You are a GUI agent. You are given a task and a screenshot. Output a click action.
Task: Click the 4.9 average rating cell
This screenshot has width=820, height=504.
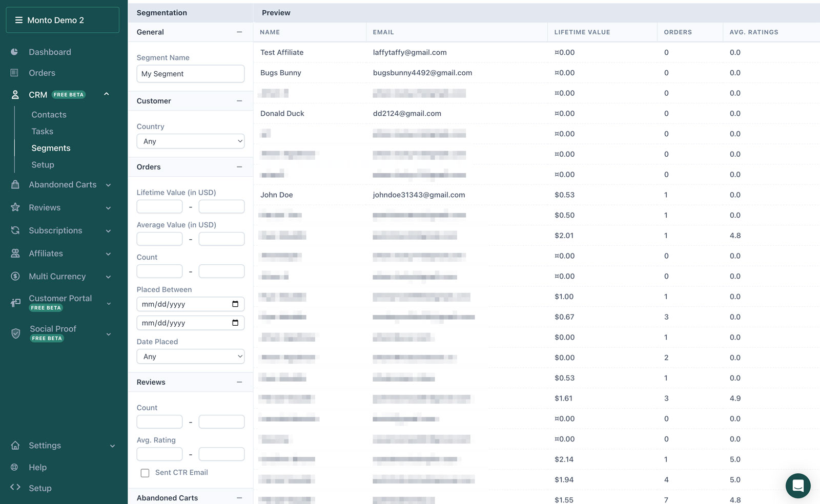(x=735, y=398)
